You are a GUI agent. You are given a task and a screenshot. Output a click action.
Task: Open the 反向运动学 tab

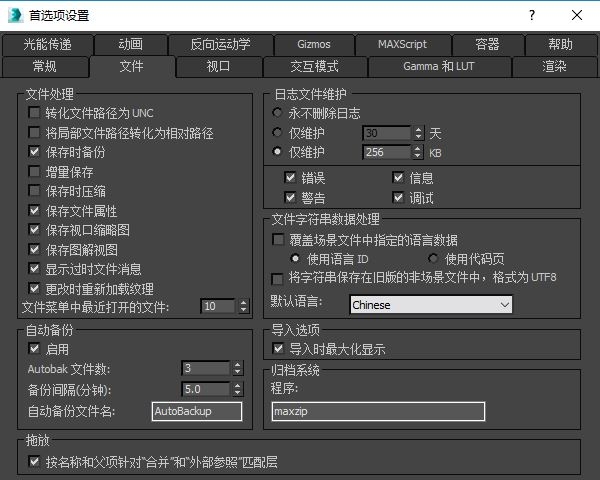[221, 45]
